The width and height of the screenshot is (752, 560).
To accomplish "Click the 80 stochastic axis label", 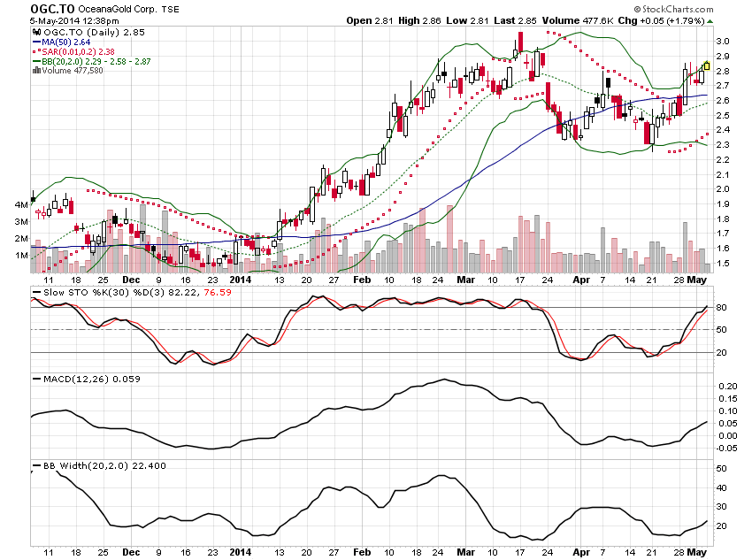I will 721,307.
